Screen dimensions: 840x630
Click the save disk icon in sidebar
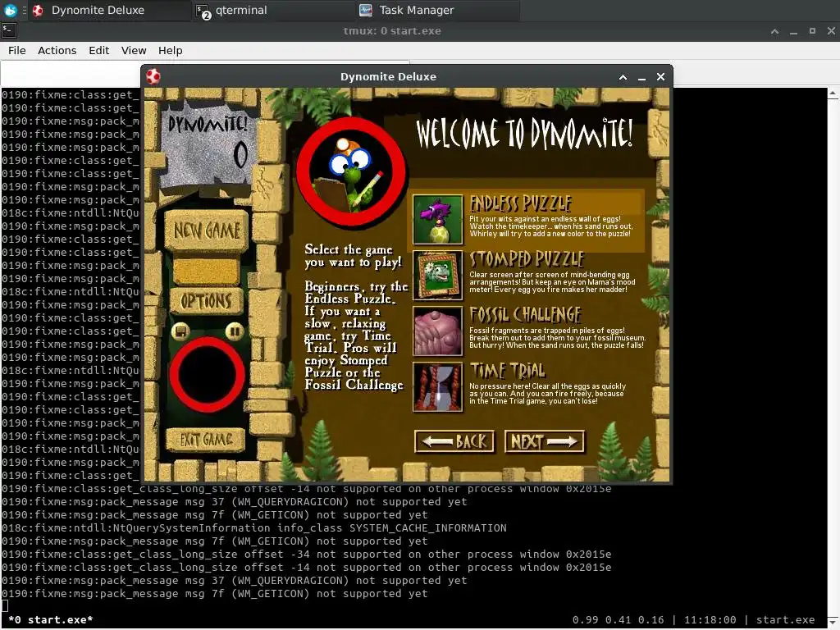pos(180,331)
